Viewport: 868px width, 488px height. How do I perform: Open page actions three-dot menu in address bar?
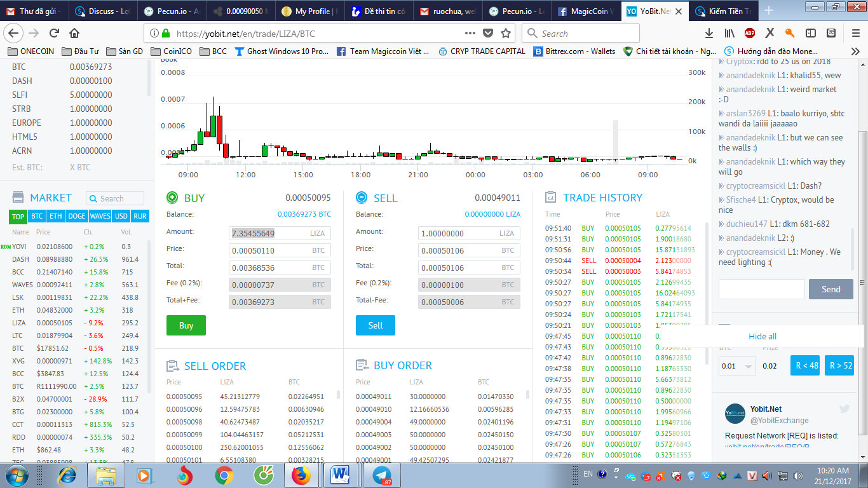pos(470,33)
